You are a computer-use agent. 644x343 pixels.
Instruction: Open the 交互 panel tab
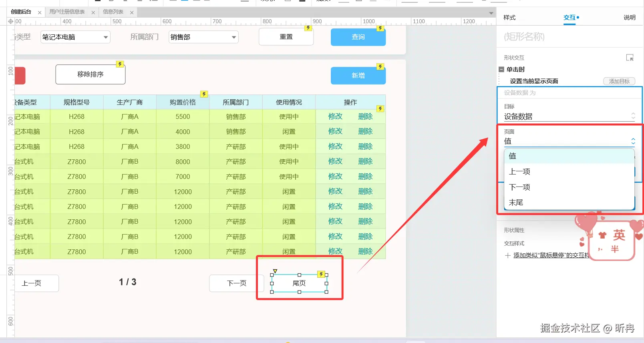(570, 18)
